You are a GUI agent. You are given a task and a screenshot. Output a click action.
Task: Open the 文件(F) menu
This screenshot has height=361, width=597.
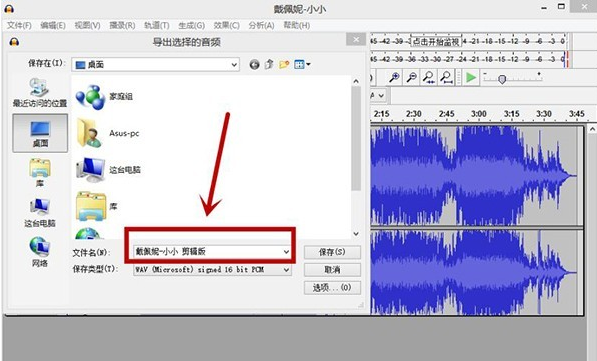pyautogui.click(x=19, y=26)
